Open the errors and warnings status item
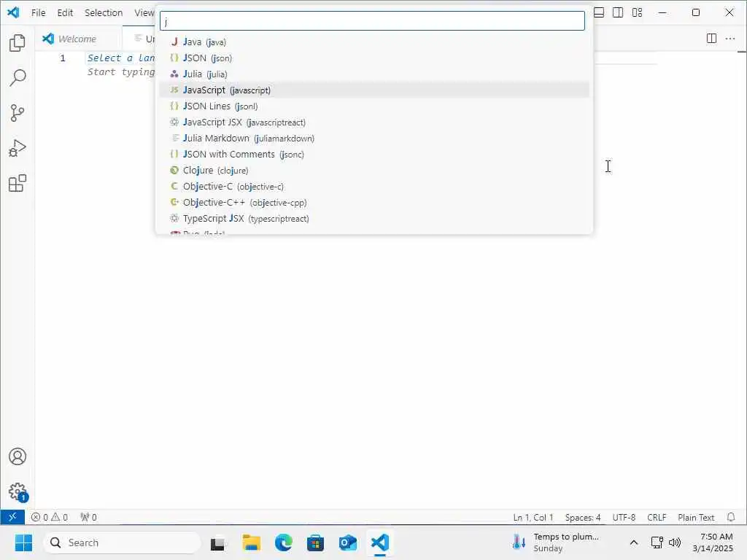The width and height of the screenshot is (747, 560). [49, 517]
